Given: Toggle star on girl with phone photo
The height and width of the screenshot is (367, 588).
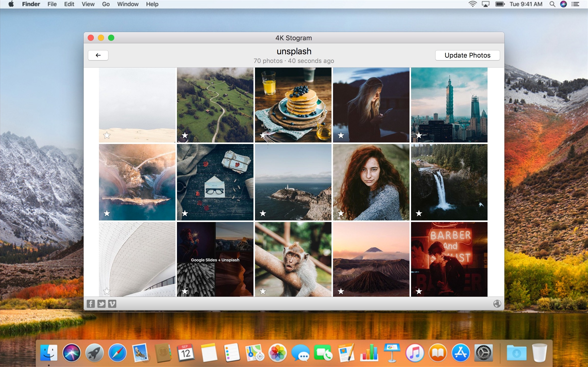Looking at the screenshot, I should [341, 135].
